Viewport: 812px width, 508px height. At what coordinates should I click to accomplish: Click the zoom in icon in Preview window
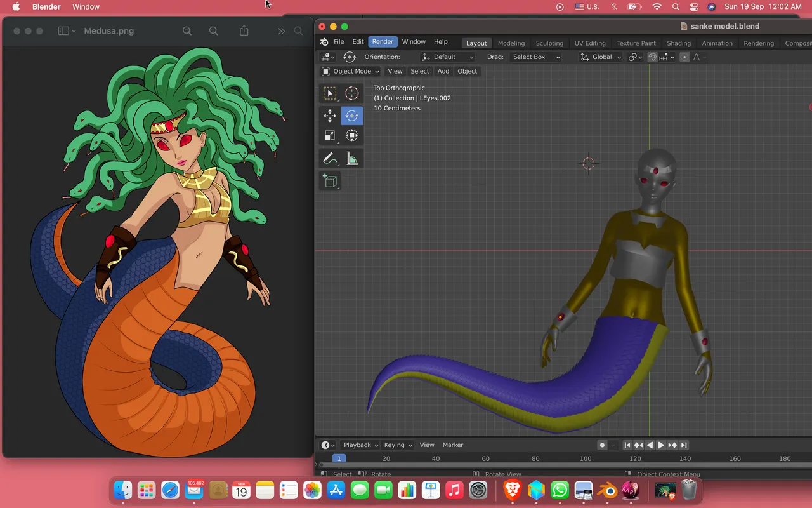(x=214, y=31)
